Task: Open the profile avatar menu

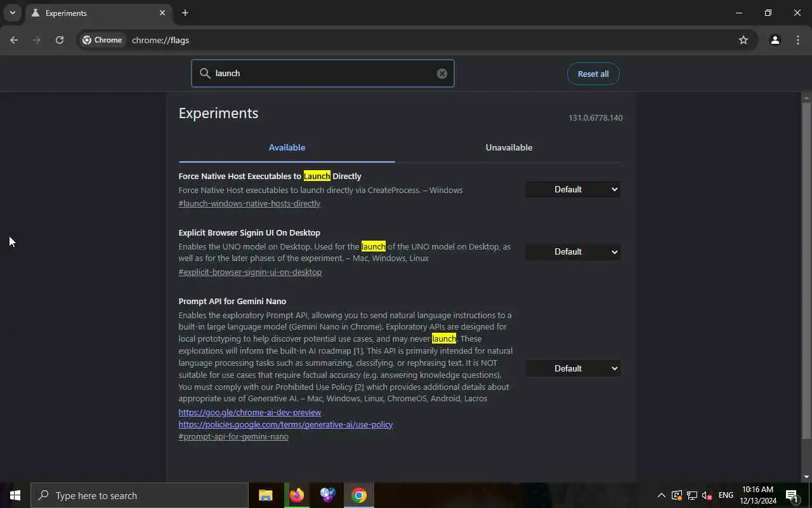Action: coord(775,40)
